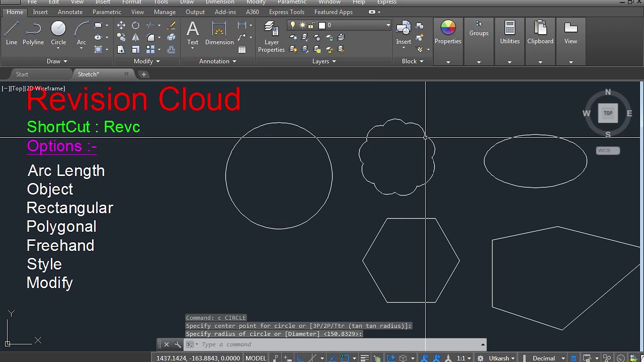Viewport: 644px width, 362px height.
Task: Open the Express Tools ribbon tab
Action: (x=286, y=12)
